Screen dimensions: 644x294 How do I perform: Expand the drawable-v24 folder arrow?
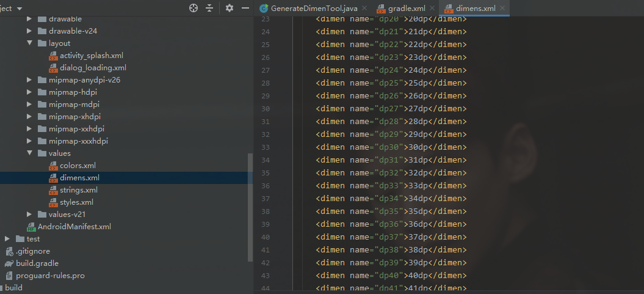click(x=29, y=31)
